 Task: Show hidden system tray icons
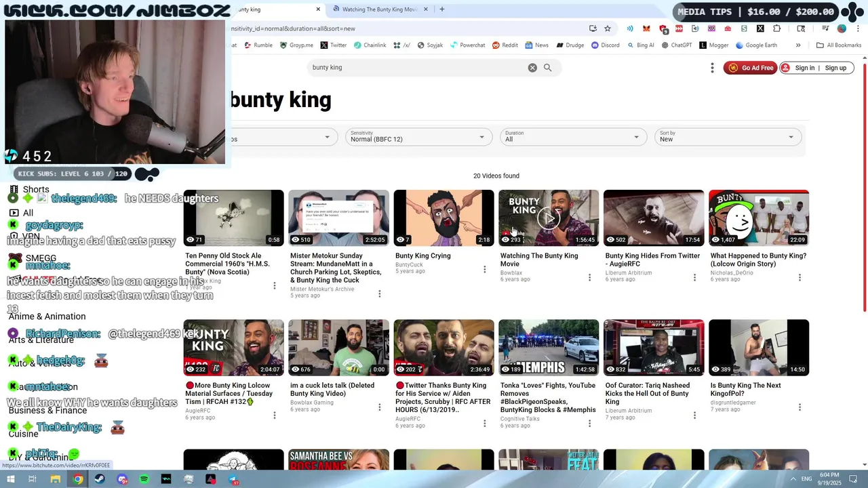pyautogui.click(x=793, y=479)
